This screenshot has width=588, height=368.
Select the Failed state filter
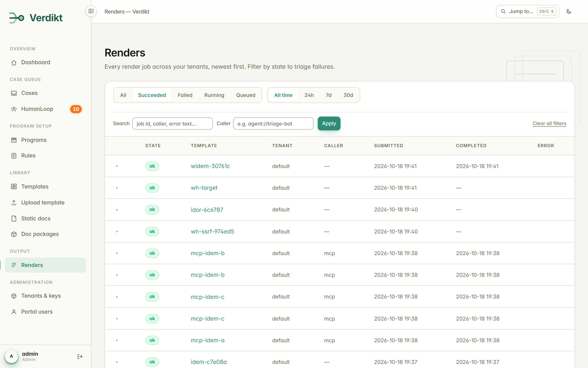(185, 95)
